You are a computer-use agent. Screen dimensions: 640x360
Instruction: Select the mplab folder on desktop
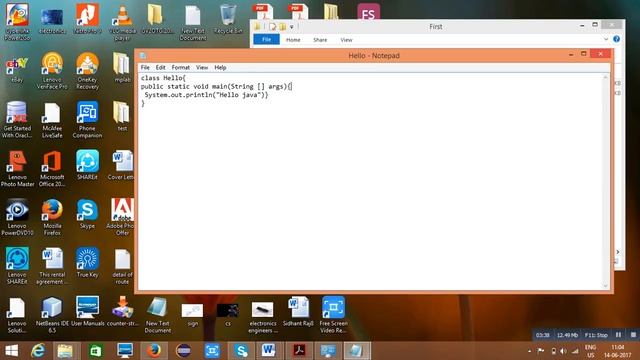pos(122,68)
